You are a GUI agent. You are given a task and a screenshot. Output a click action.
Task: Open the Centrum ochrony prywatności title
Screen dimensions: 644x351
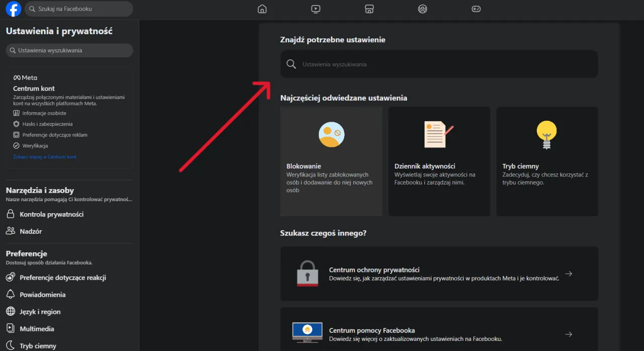tap(374, 270)
